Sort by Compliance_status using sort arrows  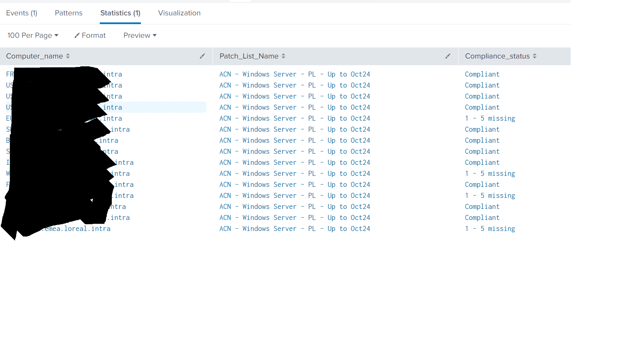click(535, 56)
